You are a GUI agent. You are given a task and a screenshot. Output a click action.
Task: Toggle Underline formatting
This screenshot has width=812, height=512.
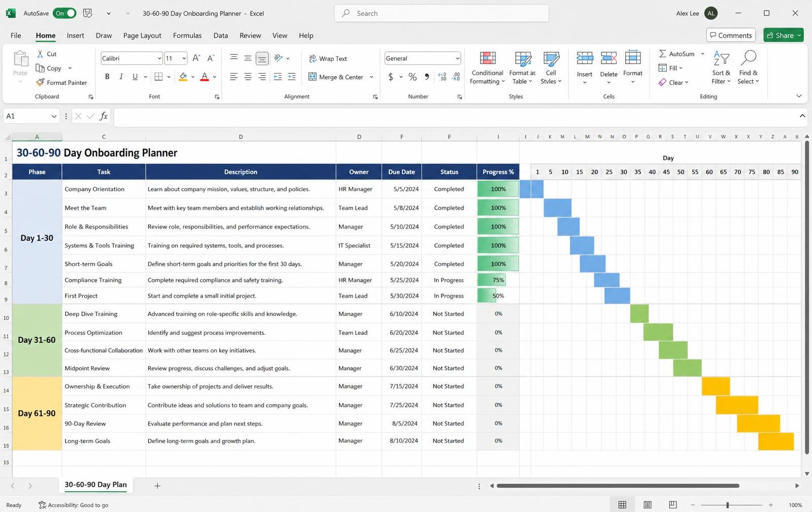click(135, 77)
